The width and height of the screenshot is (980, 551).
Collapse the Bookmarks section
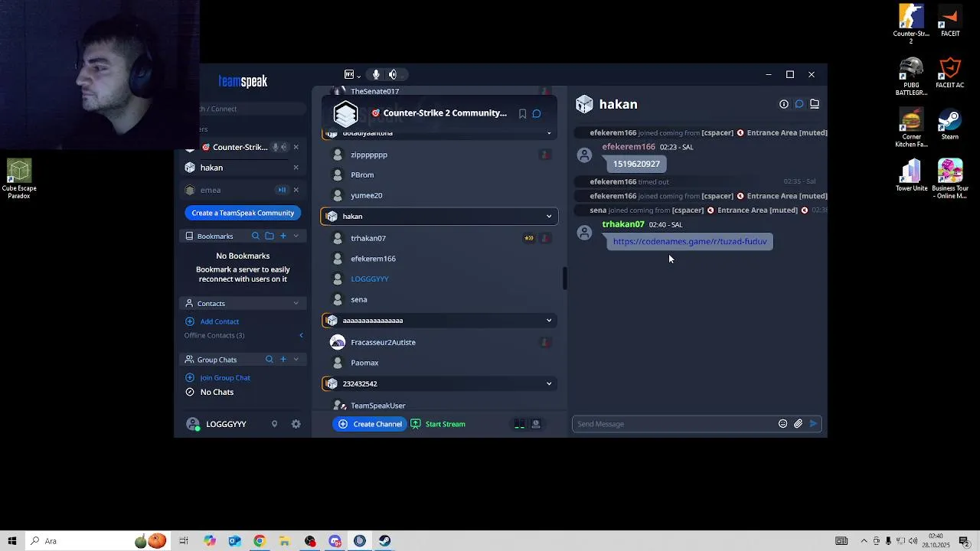(296, 236)
